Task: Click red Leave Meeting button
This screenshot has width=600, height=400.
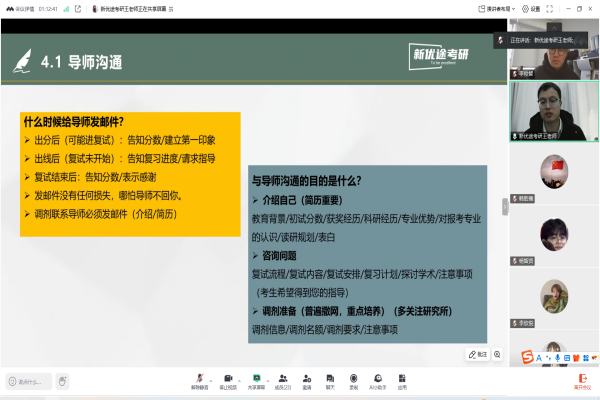Action: tap(582, 380)
